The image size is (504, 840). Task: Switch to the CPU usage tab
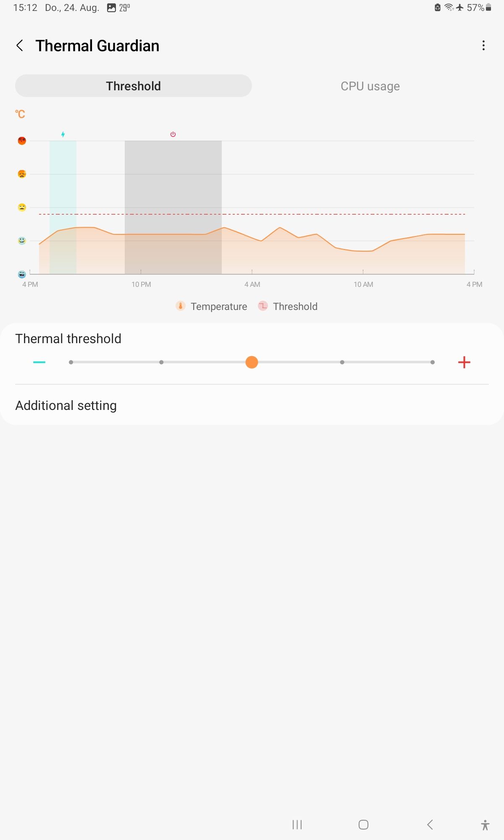pyautogui.click(x=370, y=86)
